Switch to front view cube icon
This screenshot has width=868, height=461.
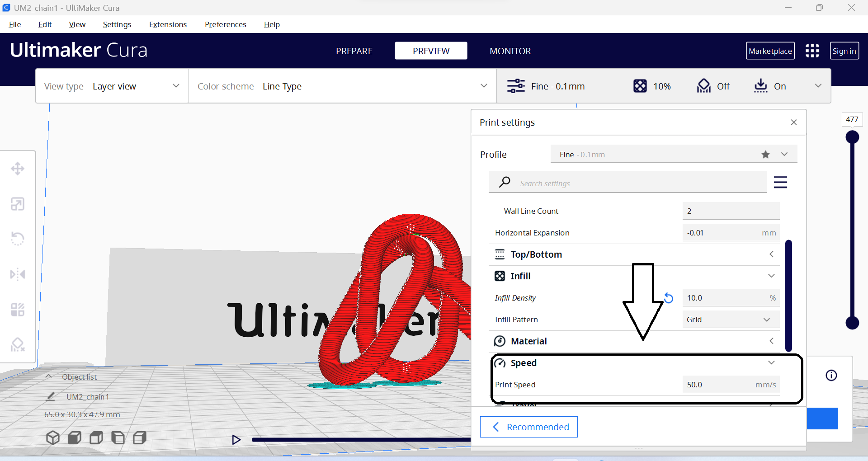tap(75, 437)
